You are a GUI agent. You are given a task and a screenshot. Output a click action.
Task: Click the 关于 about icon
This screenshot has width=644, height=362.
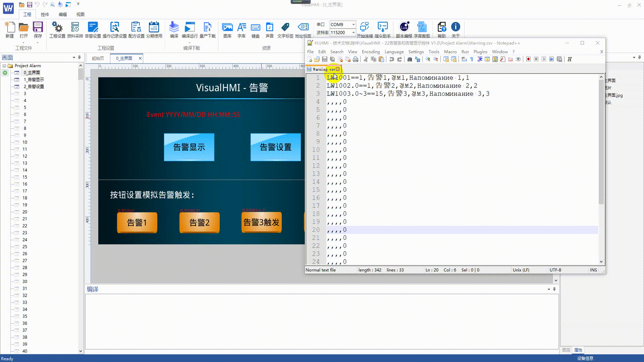pos(455,27)
